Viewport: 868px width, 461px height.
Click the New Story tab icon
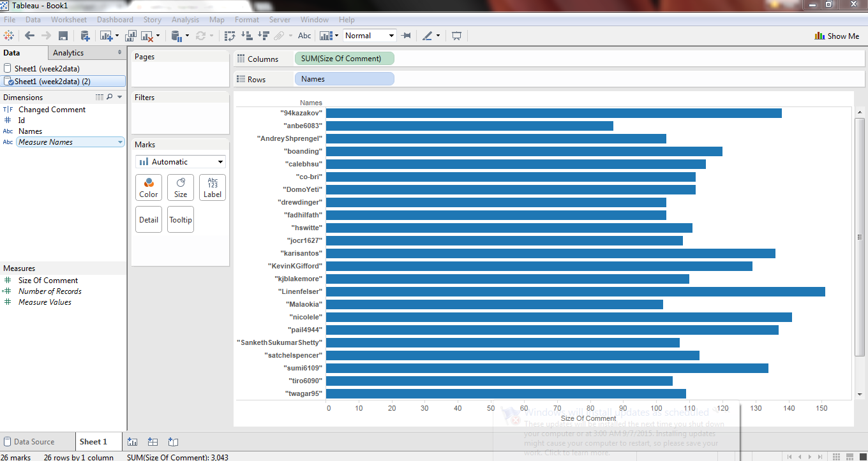(173, 441)
